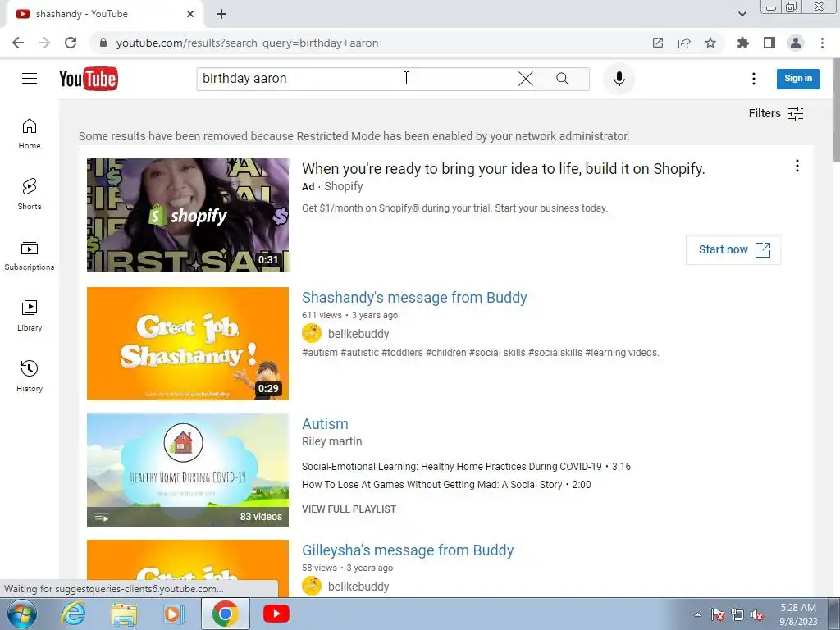Click the address bar URL
The image size is (840, 630).
[x=247, y=43]
